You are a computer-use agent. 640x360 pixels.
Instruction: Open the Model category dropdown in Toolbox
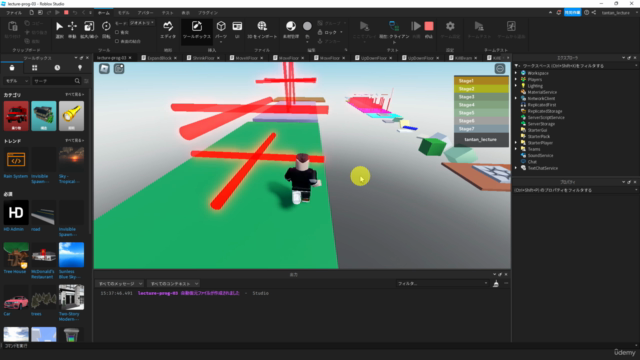pos(16,81)
